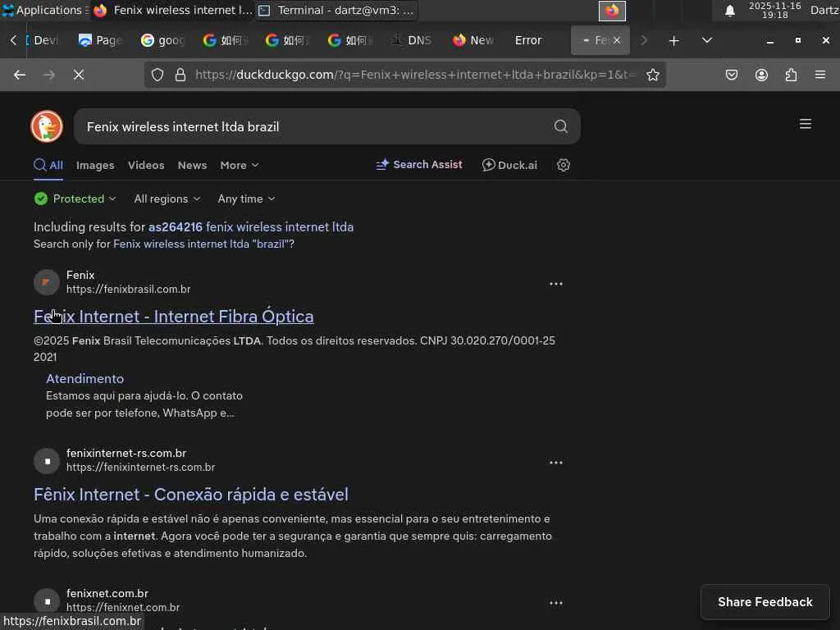View site security padlock info
The height and width of the screenshot is (630, 840).
[x=180, y=75]
